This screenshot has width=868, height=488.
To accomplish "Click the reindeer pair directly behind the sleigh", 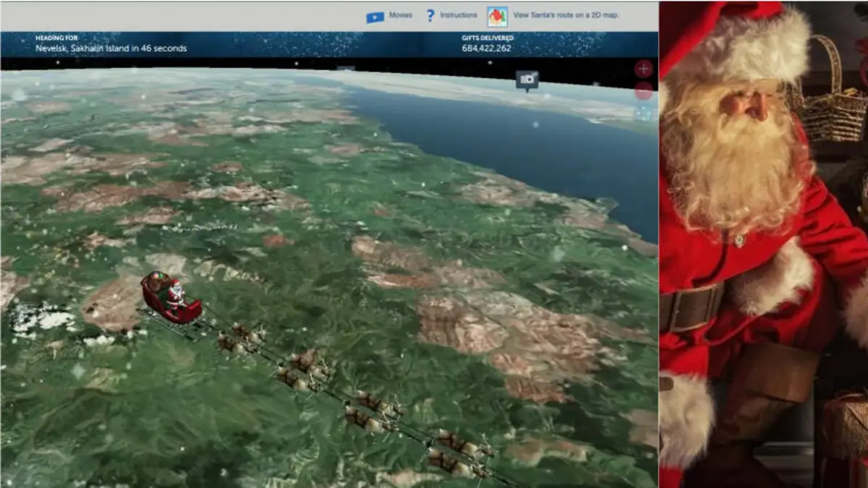I will click(x=242, y=338).
